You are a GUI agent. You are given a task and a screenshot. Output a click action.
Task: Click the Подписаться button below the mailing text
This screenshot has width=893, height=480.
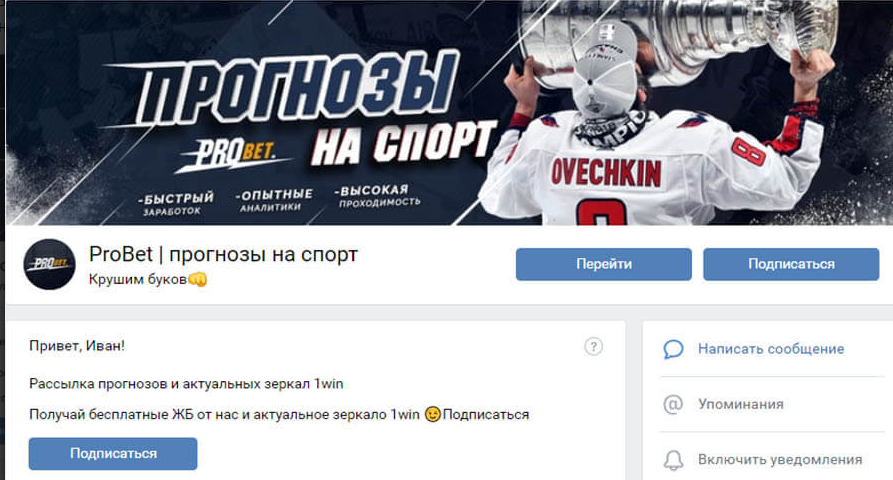click(x=113, y=454)
